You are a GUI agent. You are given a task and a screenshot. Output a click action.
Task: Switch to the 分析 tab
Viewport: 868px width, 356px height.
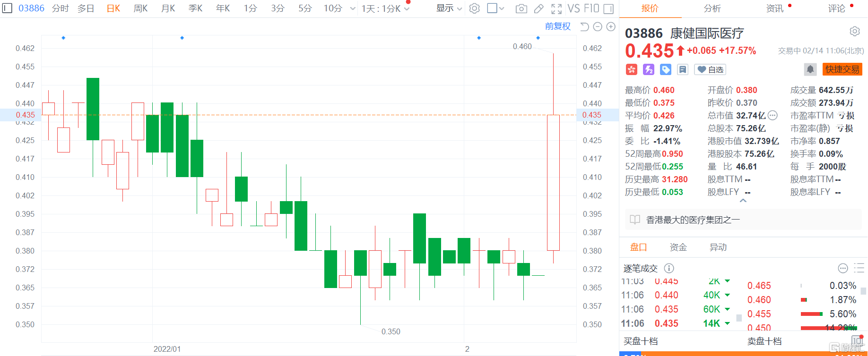click(x=712, y=8)
